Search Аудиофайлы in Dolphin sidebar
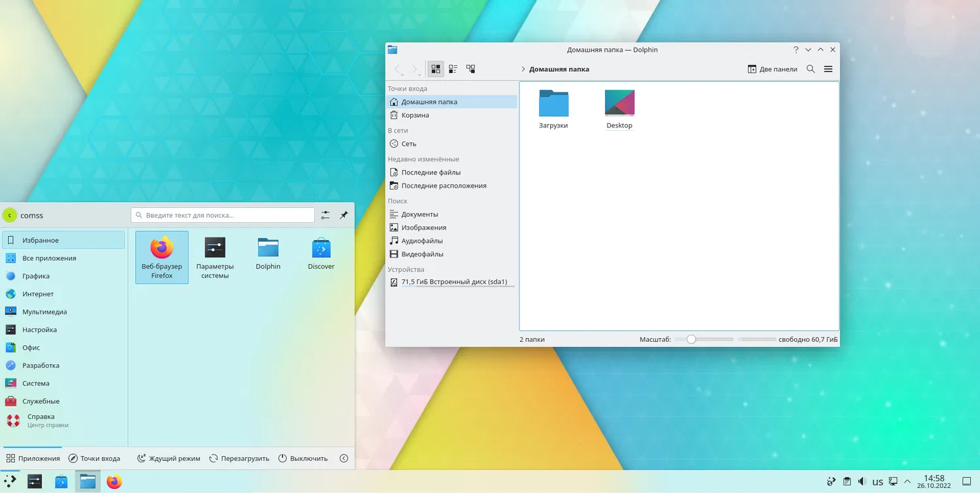 [x=451, y=241]
